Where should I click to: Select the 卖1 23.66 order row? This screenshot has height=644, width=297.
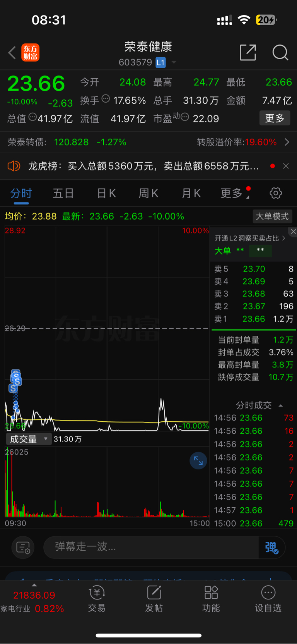[x=254, y=319]
